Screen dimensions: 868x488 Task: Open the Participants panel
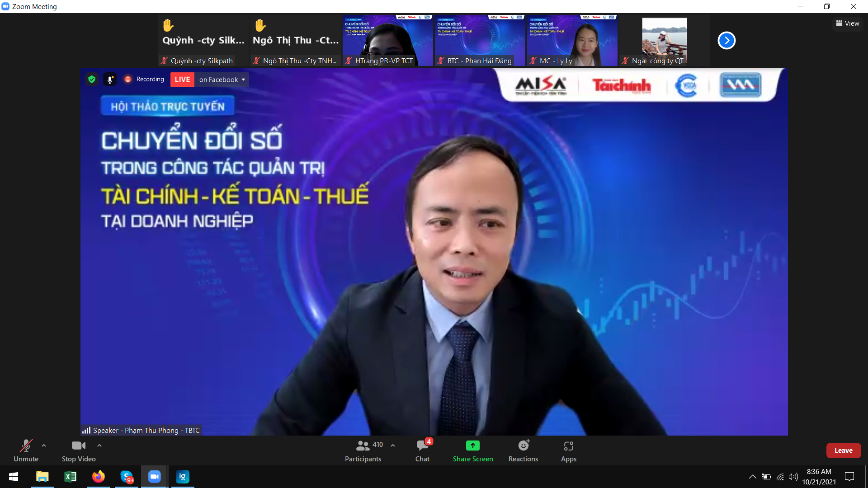(x=363, y=451)
